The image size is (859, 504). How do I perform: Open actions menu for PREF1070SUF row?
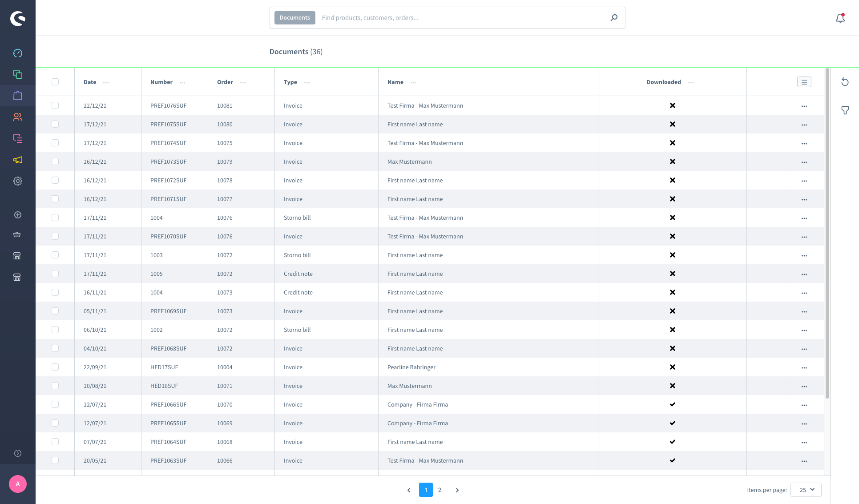tap(804, 237)
